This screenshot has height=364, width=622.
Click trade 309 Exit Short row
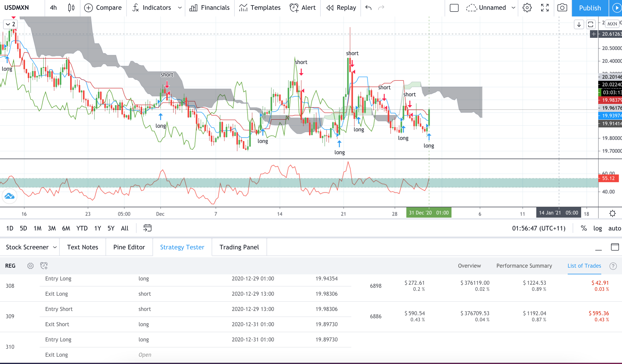[x=195, y=324]
